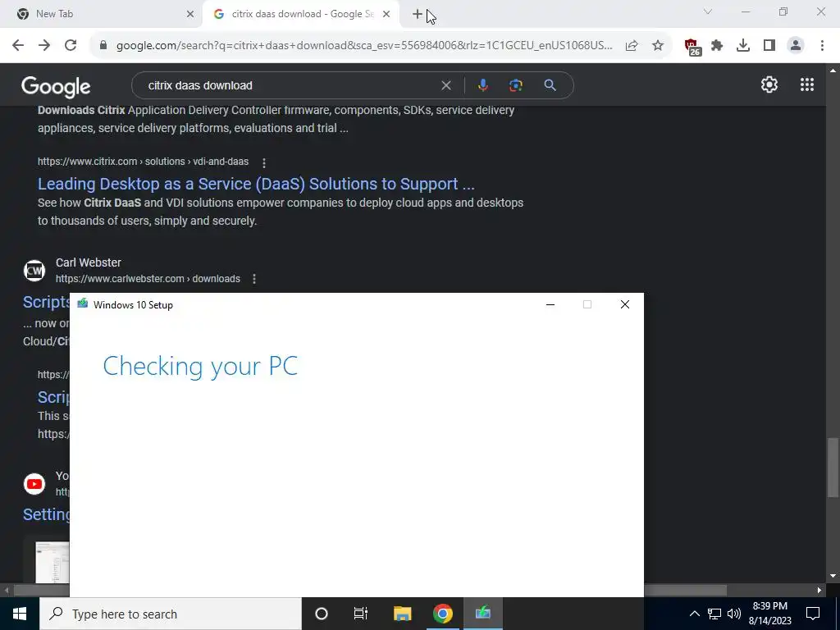Restore down the Chrome window
Screen dimensions: 840x630
[783, 11]
